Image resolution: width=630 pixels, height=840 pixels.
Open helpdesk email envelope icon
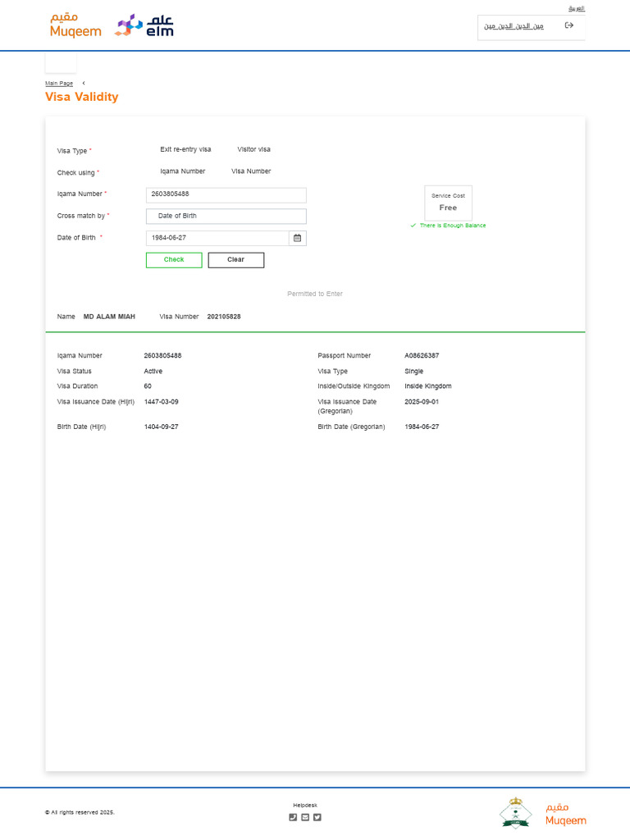click(305, 817)
